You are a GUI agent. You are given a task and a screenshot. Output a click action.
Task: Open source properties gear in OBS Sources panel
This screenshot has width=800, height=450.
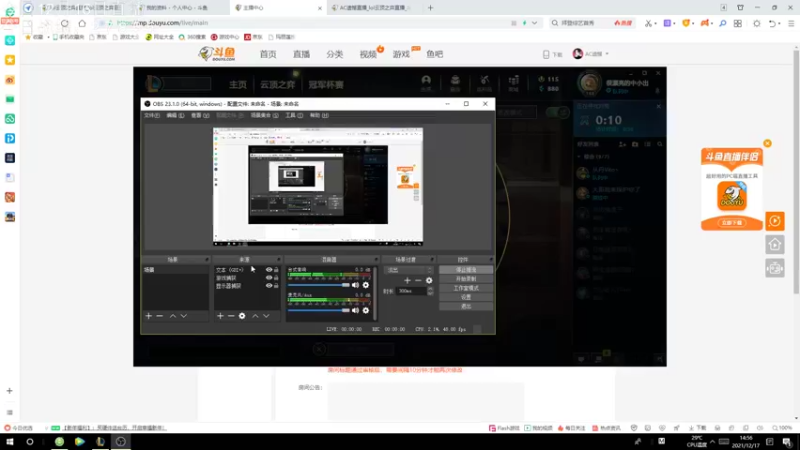click(242, 316)
